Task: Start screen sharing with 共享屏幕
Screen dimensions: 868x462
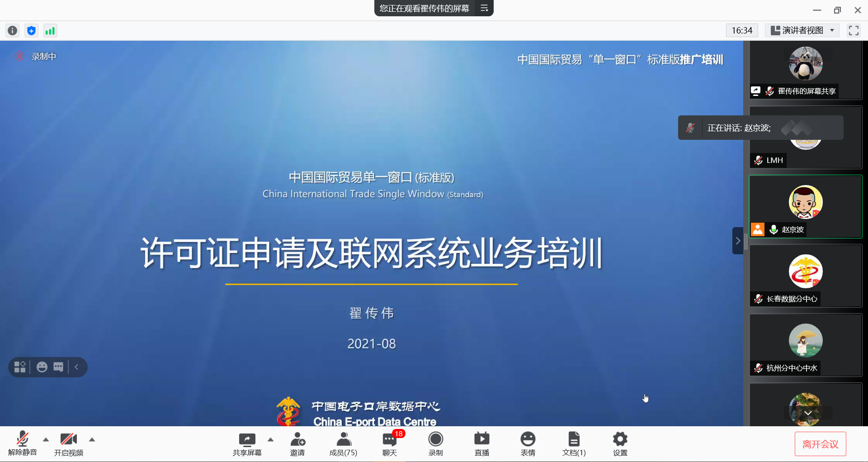Action: (x=247, y=443)
